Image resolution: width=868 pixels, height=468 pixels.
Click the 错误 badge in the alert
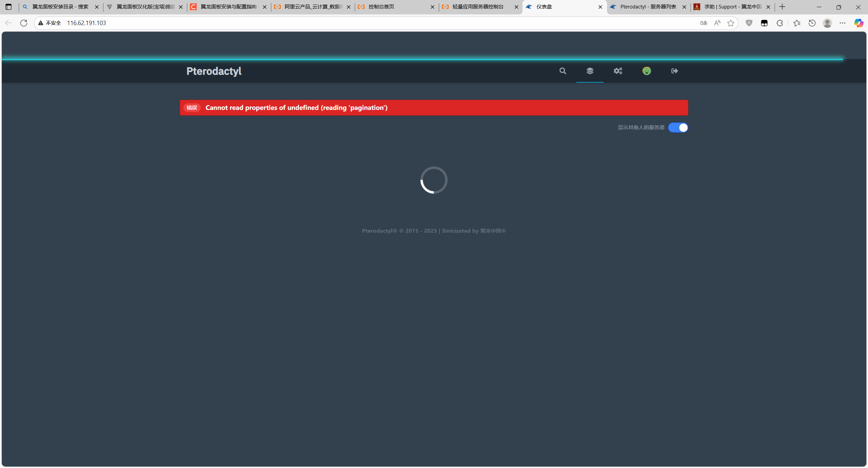[x=192, y=108]
